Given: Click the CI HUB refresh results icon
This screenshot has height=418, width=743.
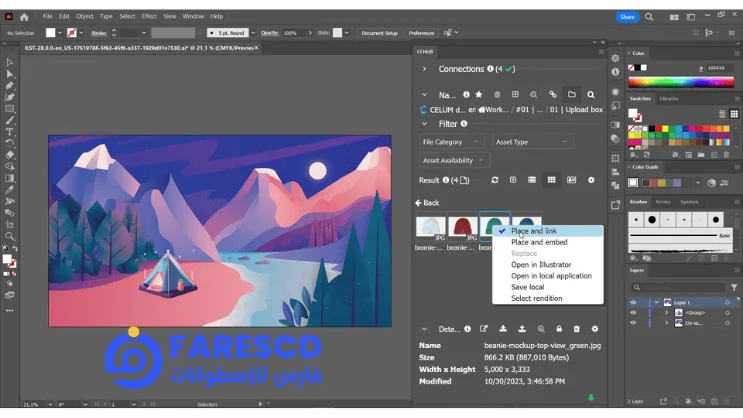Looking at the screenshot, I should (x=494, y=180).
